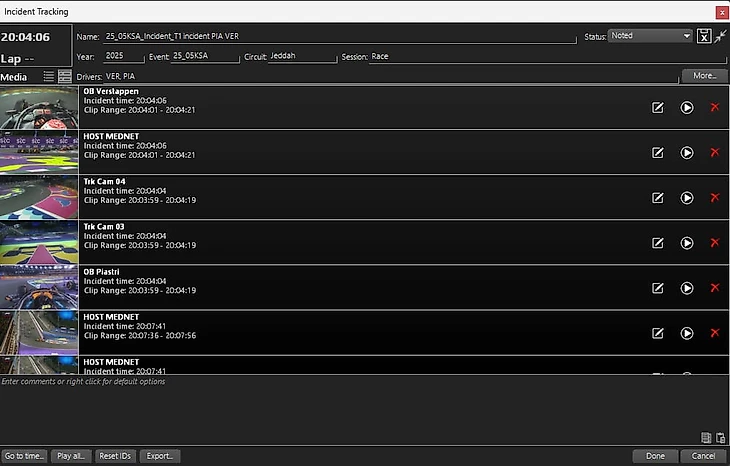This screenshot has width=730, height=466.
Task: Click the OB Verstappen title text
Action: pos(111,91)
